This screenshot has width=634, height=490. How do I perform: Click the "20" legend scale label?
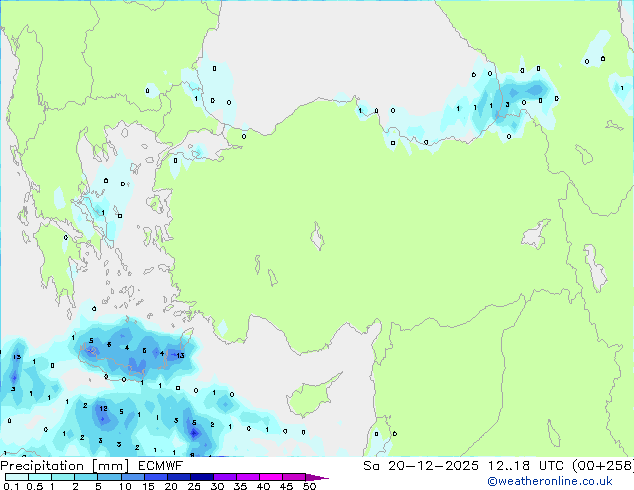[171, 486]
